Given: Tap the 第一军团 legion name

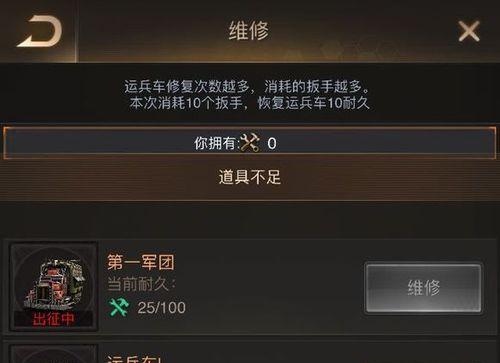Looking at the screenshot, I should click(141, 262).
